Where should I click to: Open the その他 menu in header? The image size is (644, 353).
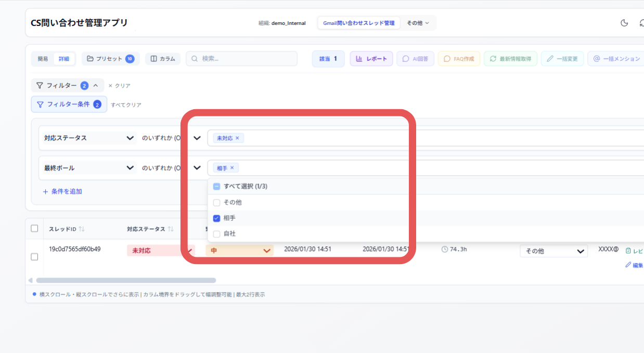point(418,23)
